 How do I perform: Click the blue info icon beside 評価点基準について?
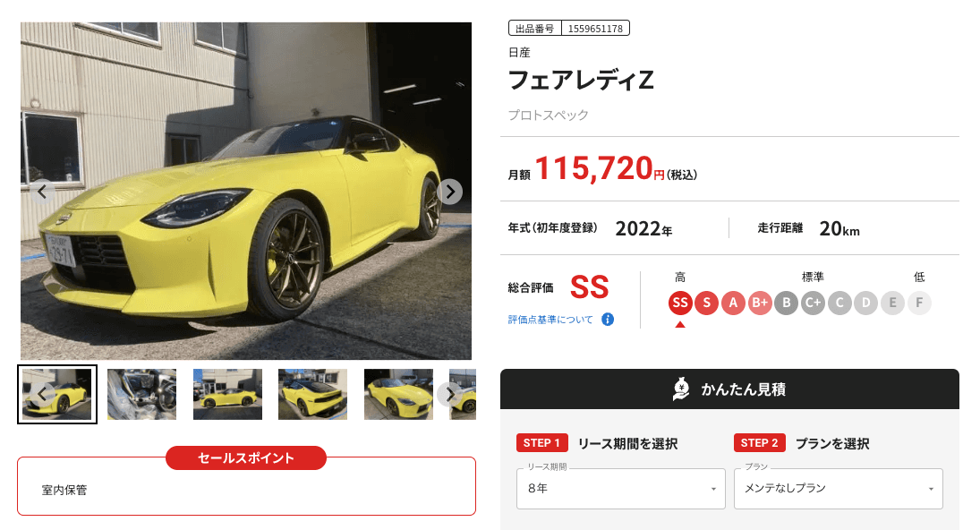pos(608,320)
